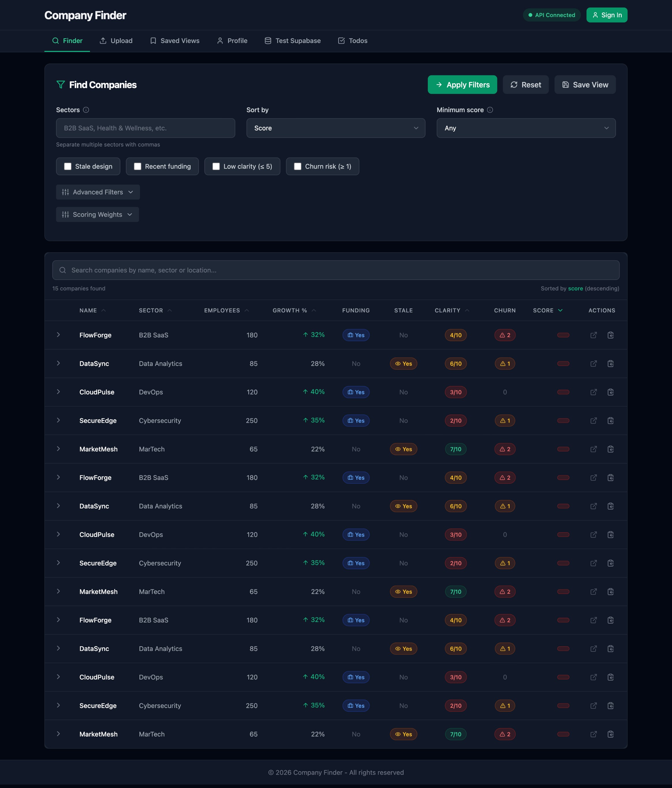This screenshot has width=672, height=788.
Task: Click the Employees column sort arrow icon
Action: coord(247,310)
